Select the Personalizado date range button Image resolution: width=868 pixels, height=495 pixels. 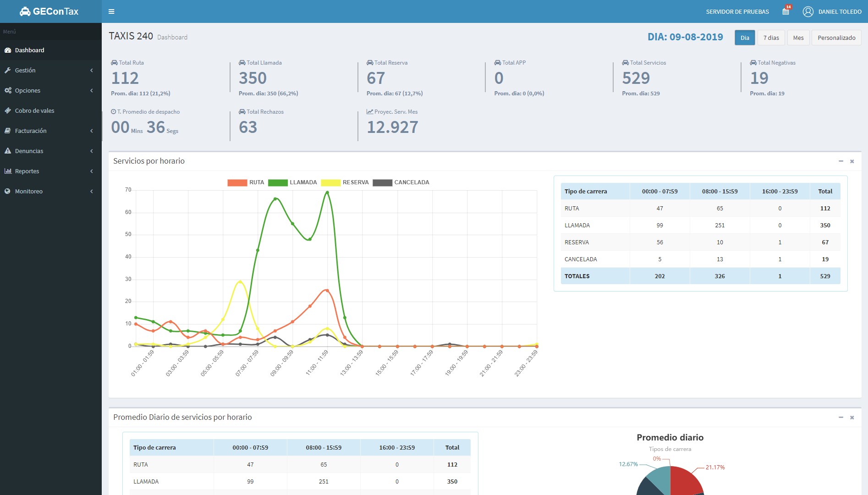[836, 38]
